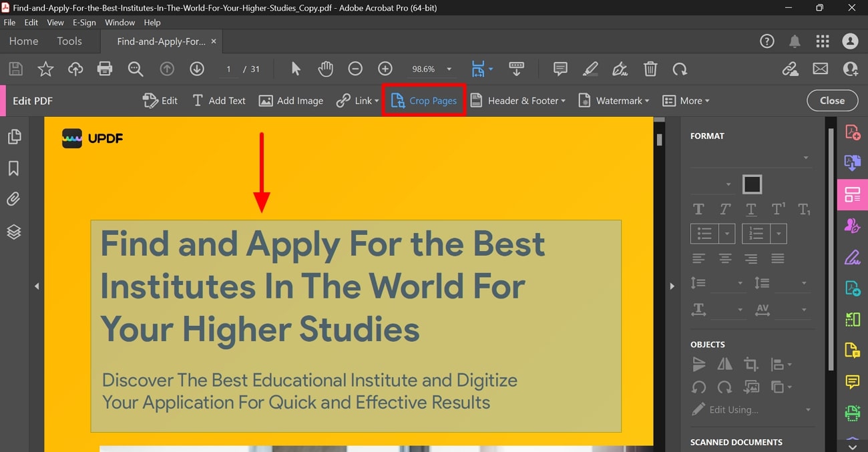
Task: Zoom in with the plus button
Action: tap(385, 69)
